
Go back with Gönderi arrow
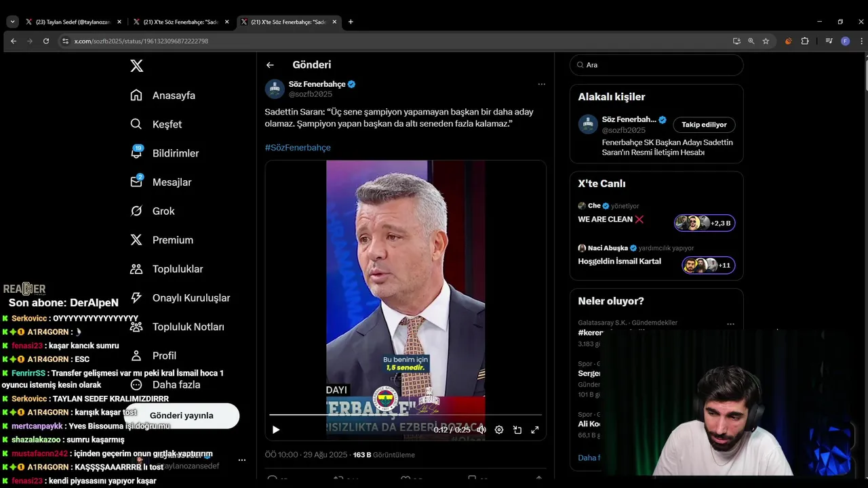click(270, 65)
